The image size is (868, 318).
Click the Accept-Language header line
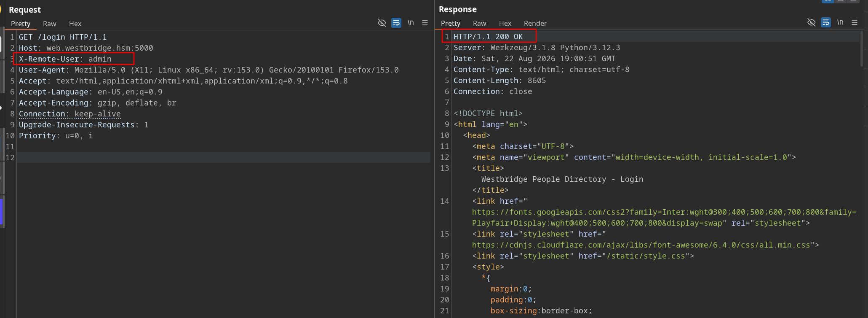coord(91,92)
